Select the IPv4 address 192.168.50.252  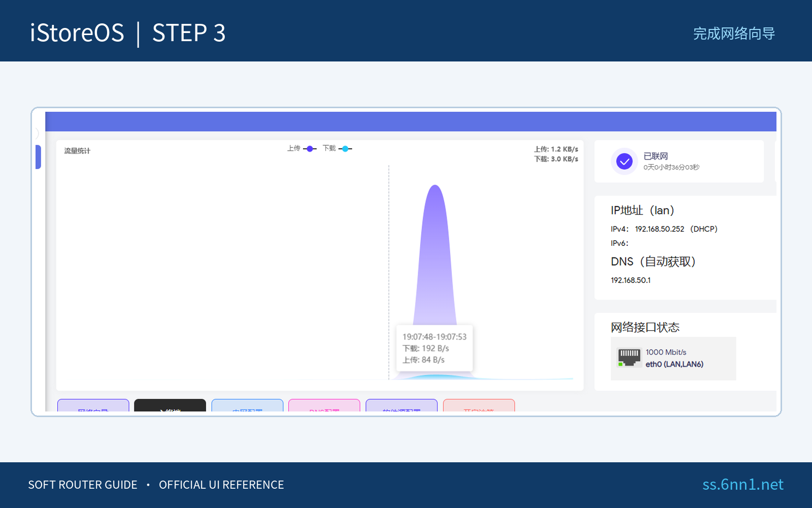660,229
